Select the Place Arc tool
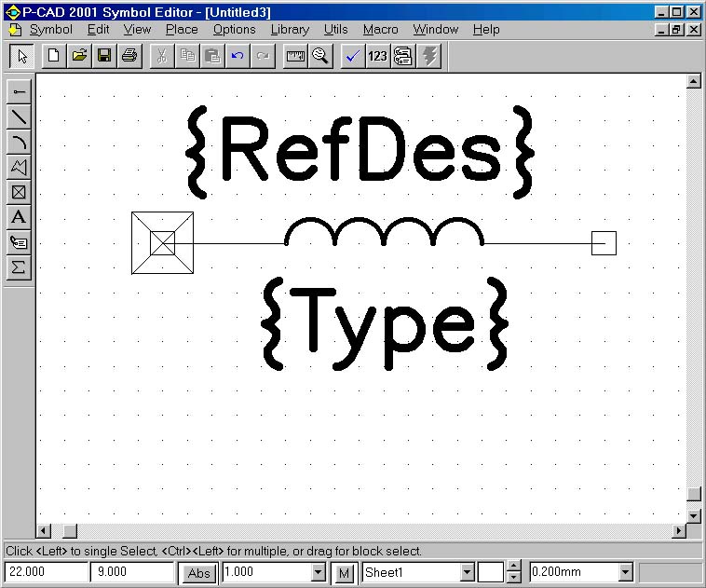 point(19,143)
